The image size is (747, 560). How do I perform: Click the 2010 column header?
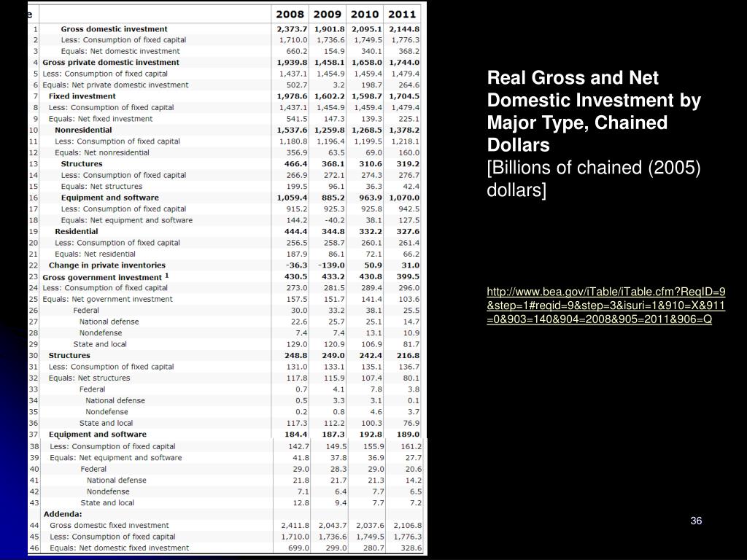click(x=365, y=15)
